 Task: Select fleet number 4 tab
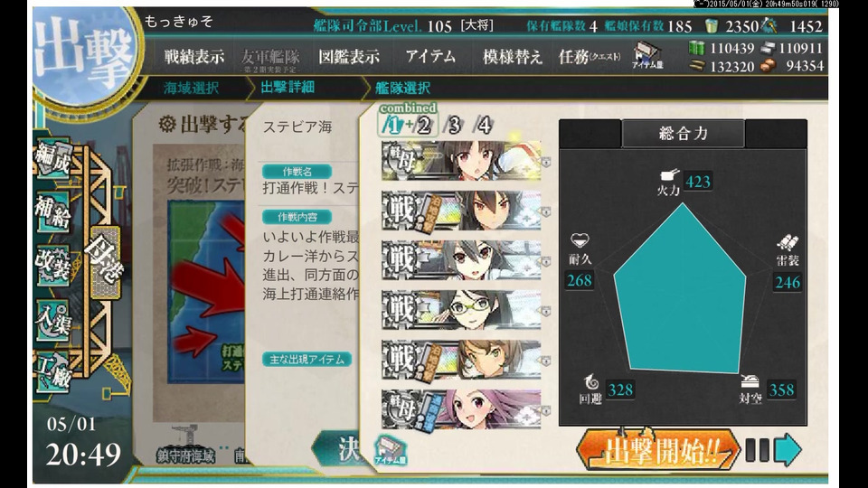point(483,125)
